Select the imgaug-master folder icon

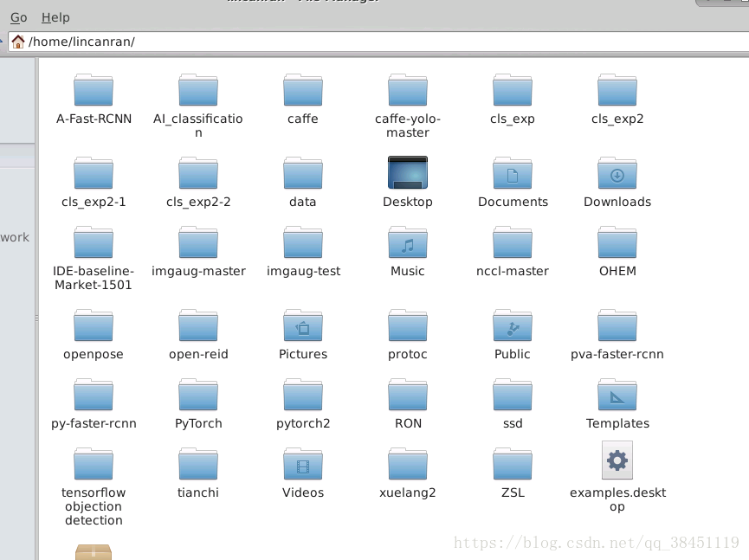coord(198,242)
